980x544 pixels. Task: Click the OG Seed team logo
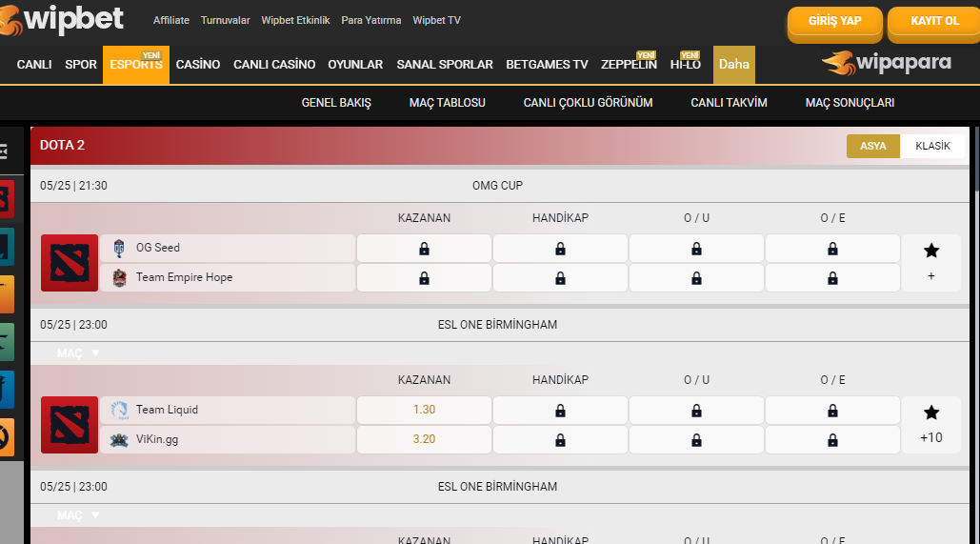119,249
